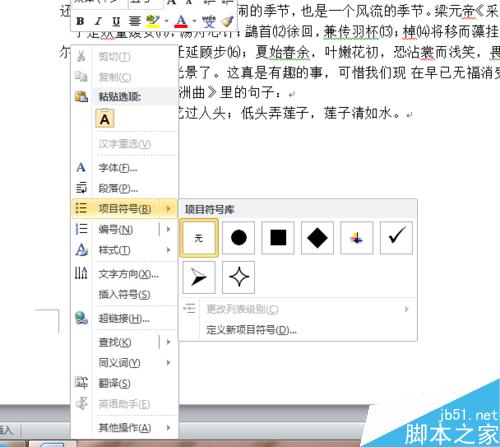Expand the 其他操作(A) submenu arrow
Viewport: 500px width, 447px height.
click(x=168, y=428)
